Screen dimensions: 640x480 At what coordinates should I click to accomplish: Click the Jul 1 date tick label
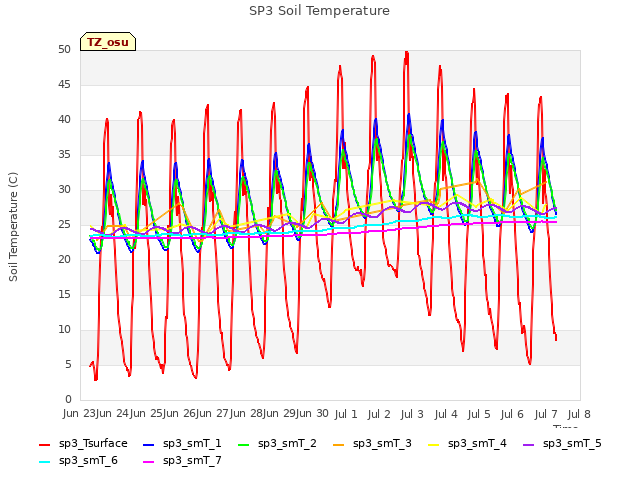point(346,414)
